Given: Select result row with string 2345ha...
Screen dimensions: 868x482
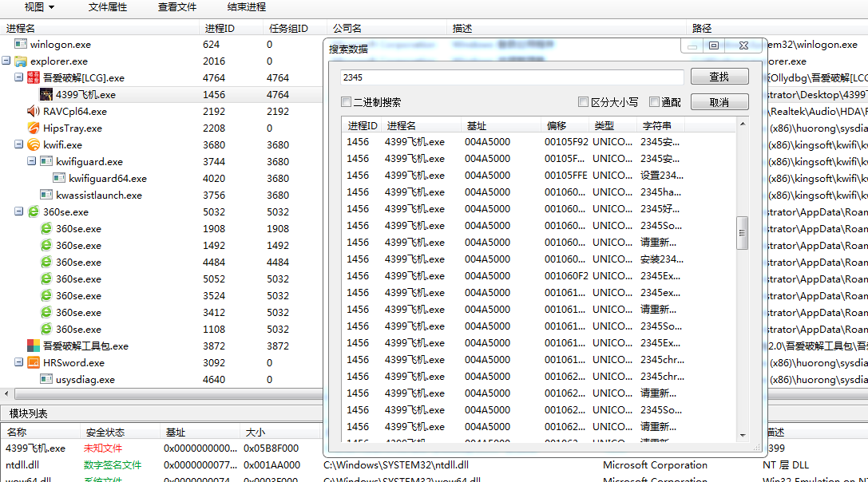Looking at the screenshot, I should [x=539, y=192].
